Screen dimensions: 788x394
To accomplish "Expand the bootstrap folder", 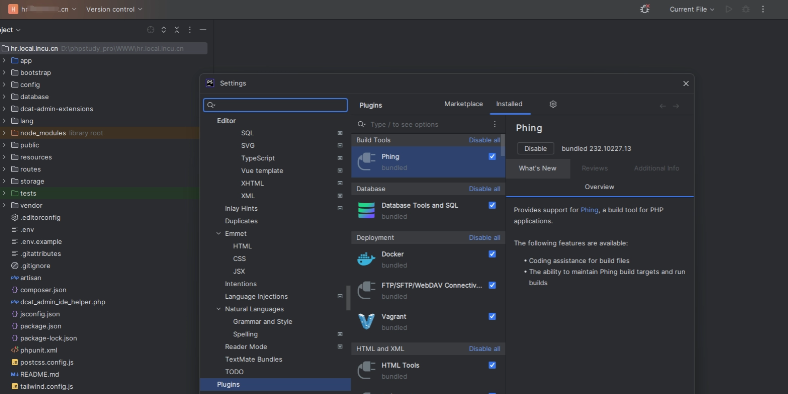I will [4, 72].
